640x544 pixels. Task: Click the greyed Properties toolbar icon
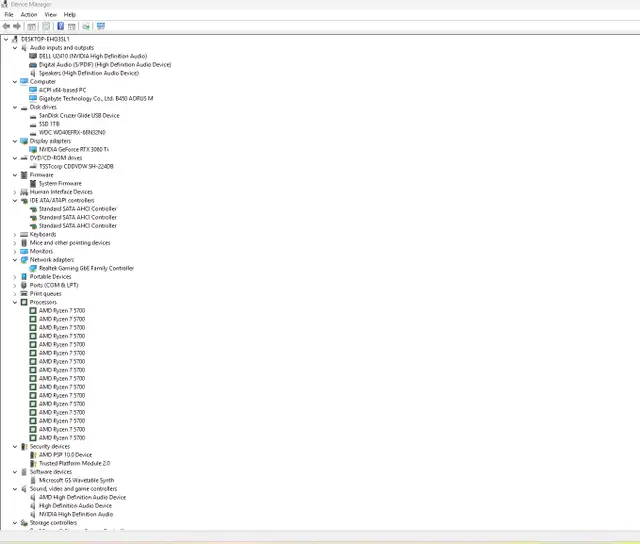(x=46, y=27)
